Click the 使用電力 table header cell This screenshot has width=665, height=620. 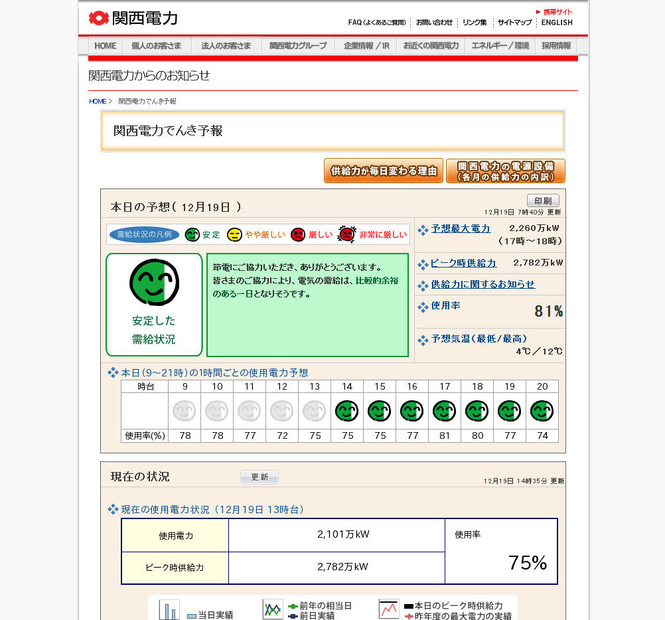175,536
